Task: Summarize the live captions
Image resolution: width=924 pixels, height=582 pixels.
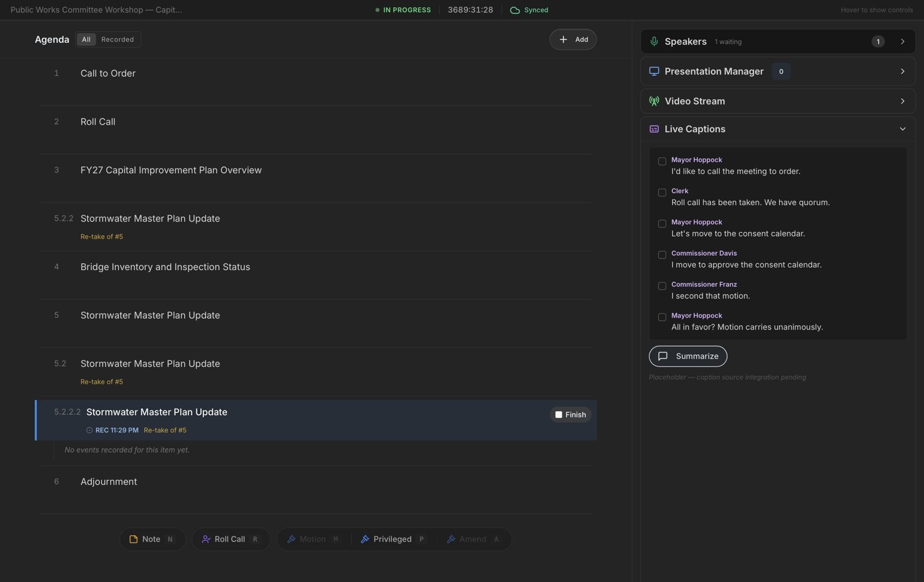Action: point(688,356)
